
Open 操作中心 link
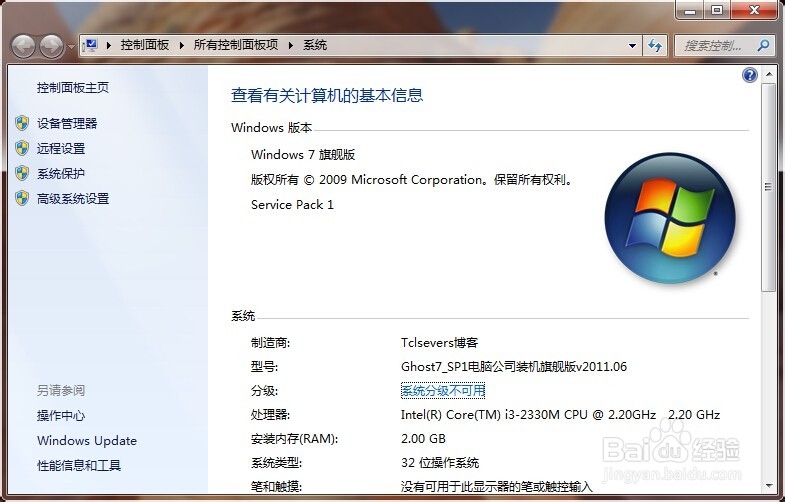point(61,415)
